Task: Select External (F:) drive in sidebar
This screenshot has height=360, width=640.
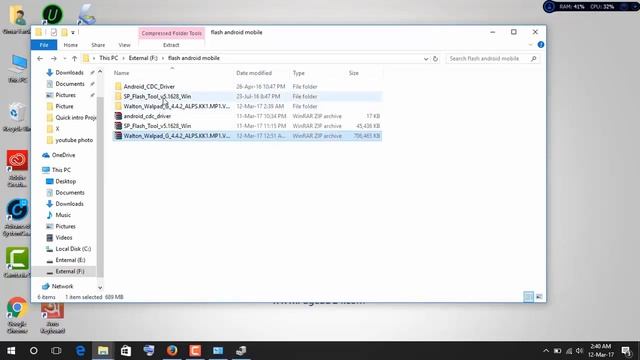Action: coord(70,271)
